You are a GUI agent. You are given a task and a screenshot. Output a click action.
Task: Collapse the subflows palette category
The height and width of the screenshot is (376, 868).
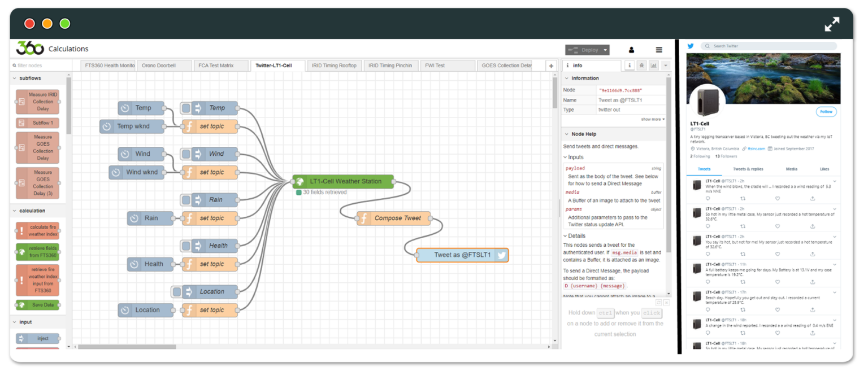[x=30, y=78]
